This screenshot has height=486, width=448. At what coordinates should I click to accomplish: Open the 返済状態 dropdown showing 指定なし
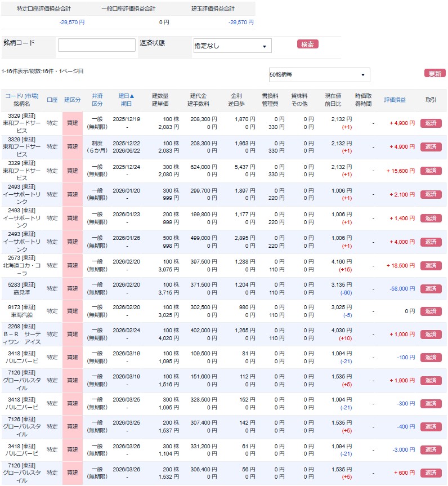232,46
